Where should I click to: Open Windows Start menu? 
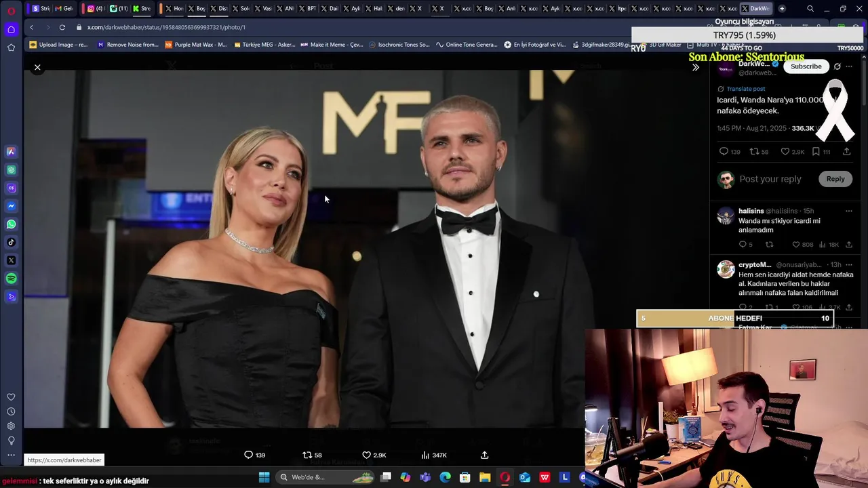tap(264, 477)
